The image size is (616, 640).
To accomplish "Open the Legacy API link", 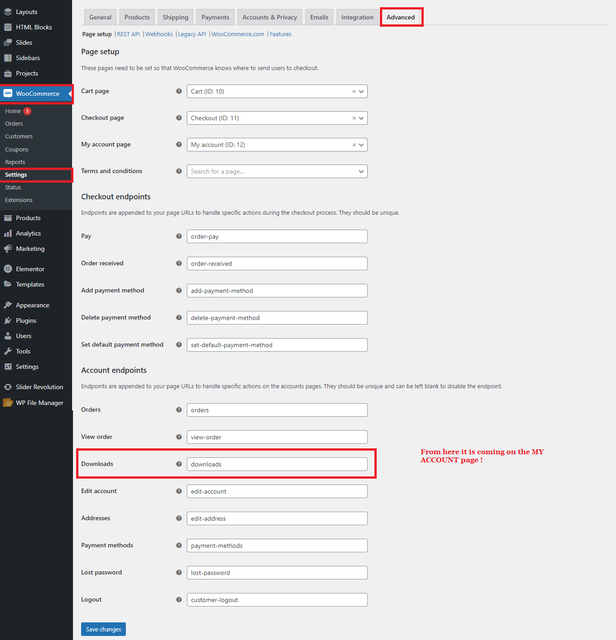I will (192, 34).
